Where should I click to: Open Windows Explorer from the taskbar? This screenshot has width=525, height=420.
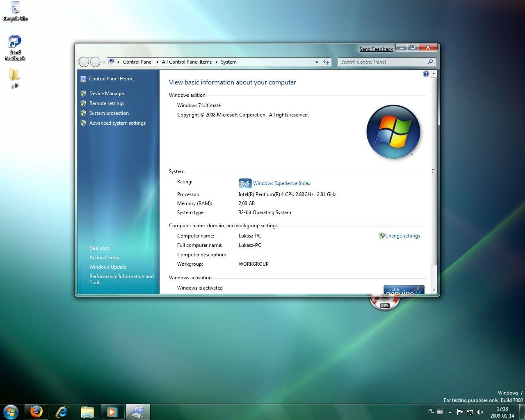(x=87, y=411)
